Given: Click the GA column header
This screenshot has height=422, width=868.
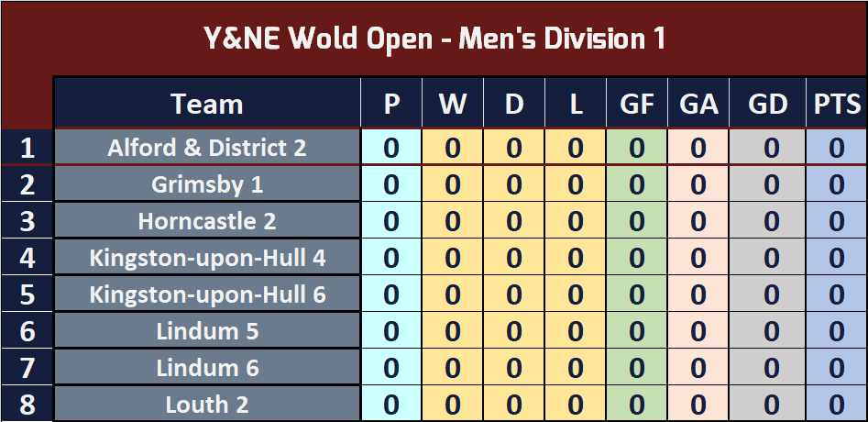Looking at the screenshot, I should (x=698, y=104).
